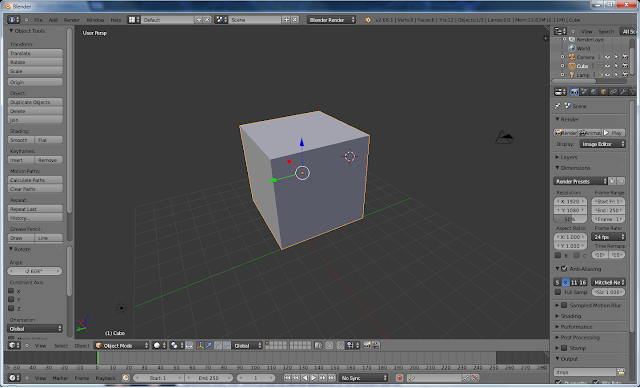Select the scale manipulator icon
The width and height of the screenshot is (640, 388).
(227, 346)
